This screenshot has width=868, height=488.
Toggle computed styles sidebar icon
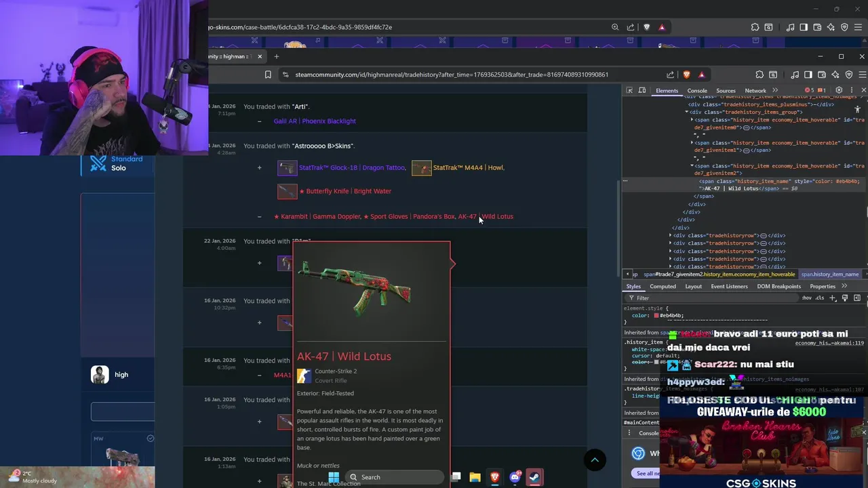(x=857, y=298)
